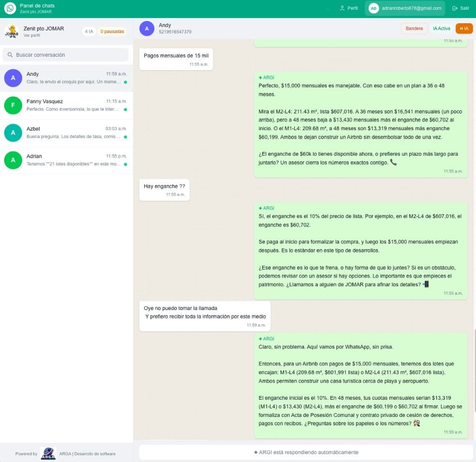The height and width of the screenshot is (462, 476).
Task: Toggle the IA Activa status
Action: pos(442,28)
